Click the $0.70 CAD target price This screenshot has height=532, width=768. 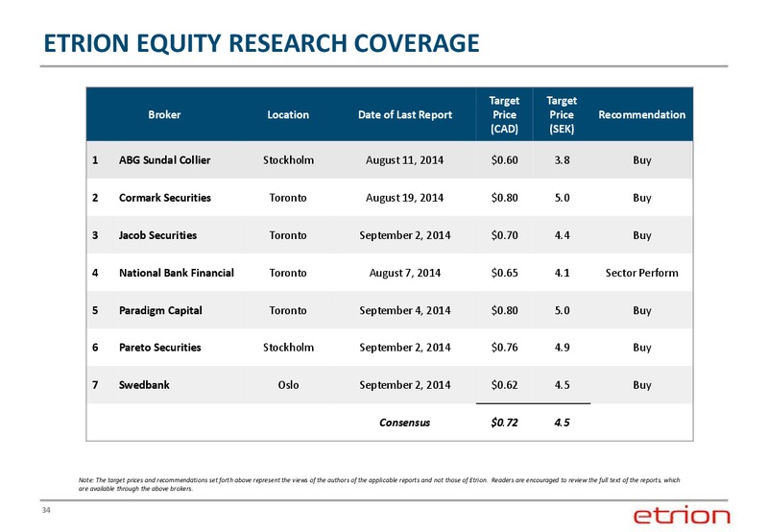(x=505, y=235)
